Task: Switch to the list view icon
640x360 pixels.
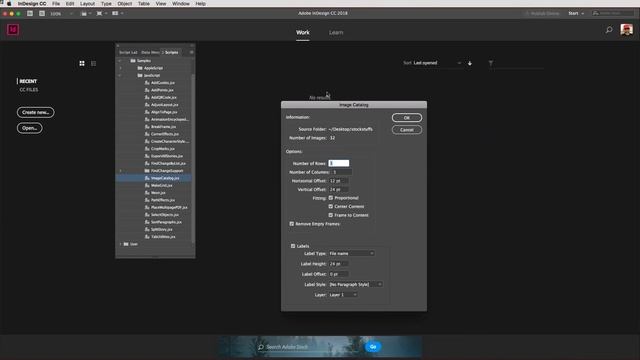Action: (x=93, y=63)
